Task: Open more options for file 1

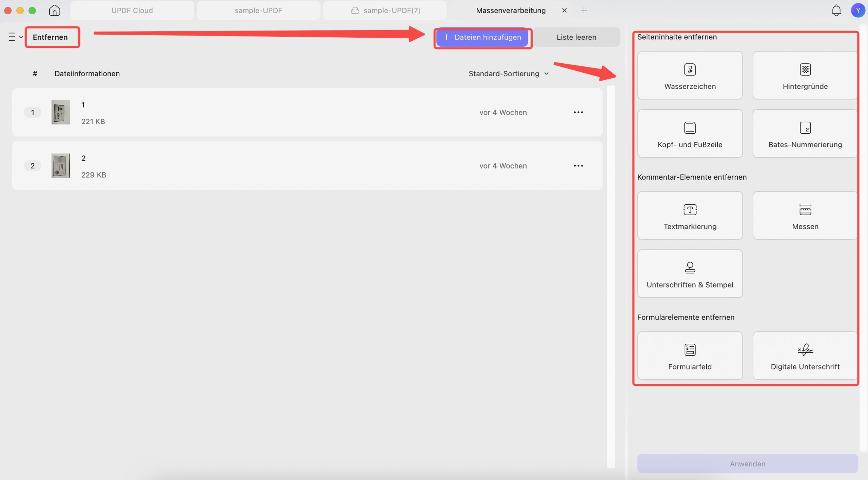Action: coord(578,112)
